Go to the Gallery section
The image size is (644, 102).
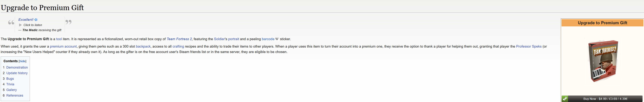point(11,90)
